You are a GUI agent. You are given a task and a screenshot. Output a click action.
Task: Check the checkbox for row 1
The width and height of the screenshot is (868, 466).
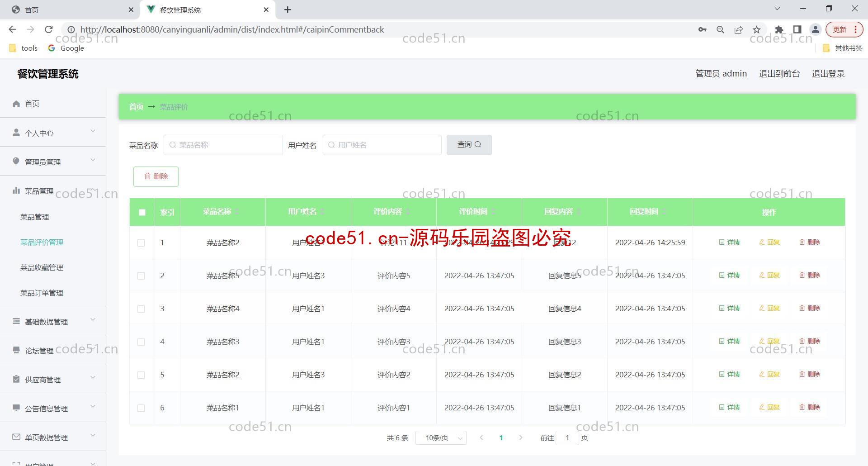coord(141,243)
